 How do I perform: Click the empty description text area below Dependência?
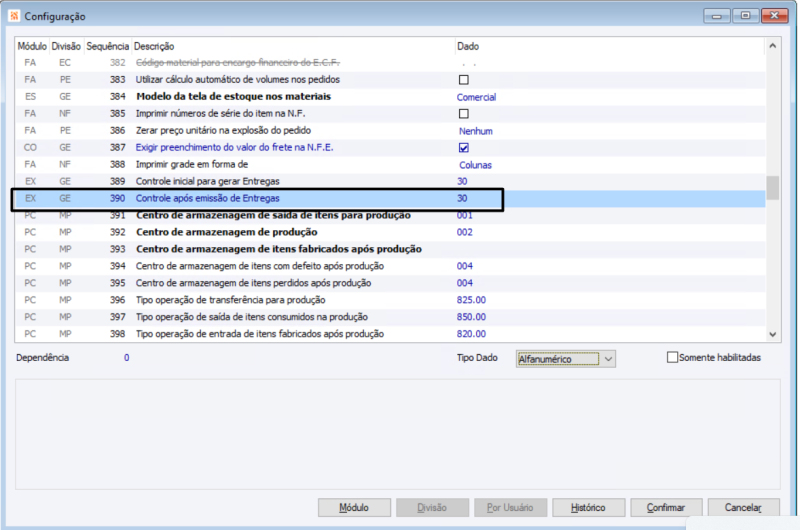coord(397,434)
